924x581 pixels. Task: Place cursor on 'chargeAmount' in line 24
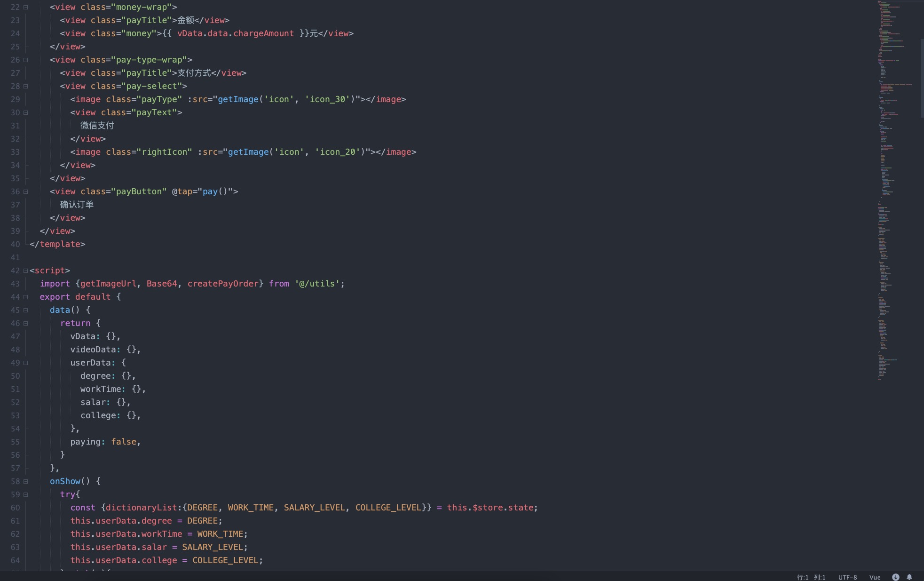tap(263, 33)
